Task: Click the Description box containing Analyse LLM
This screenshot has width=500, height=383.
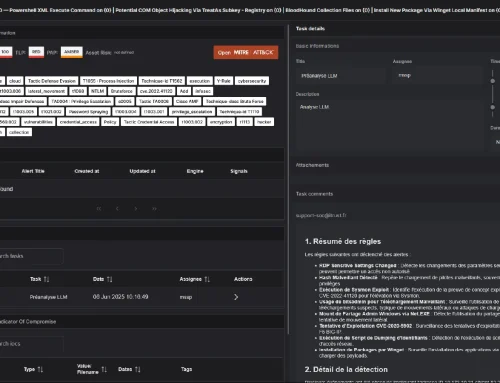Action: (389, 125)
